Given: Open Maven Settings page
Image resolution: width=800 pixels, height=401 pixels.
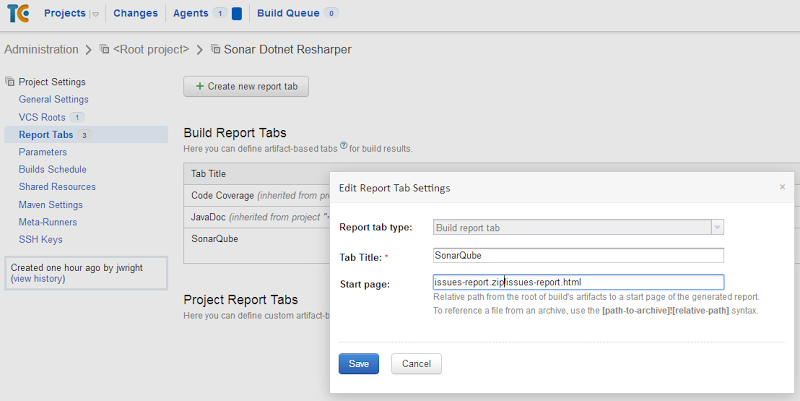Looking at the screenshot, I should pyautogui.click(x=51, y=205).
